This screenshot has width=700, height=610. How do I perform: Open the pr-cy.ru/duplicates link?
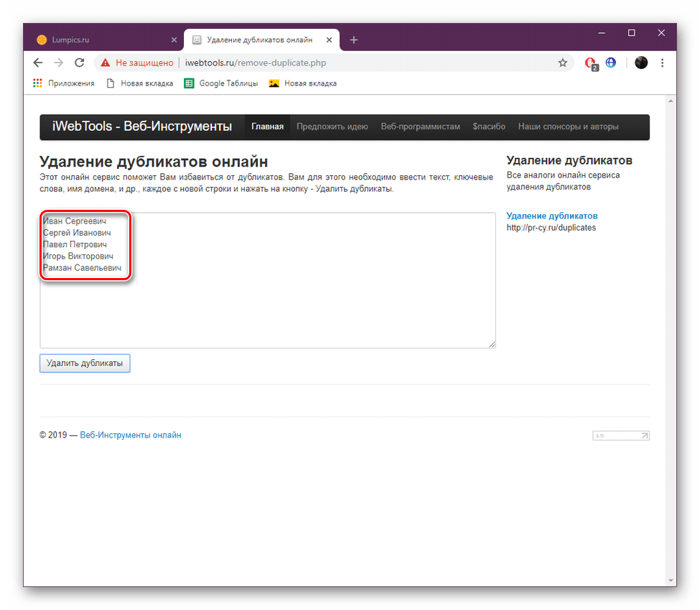click(x=552, y=227)
